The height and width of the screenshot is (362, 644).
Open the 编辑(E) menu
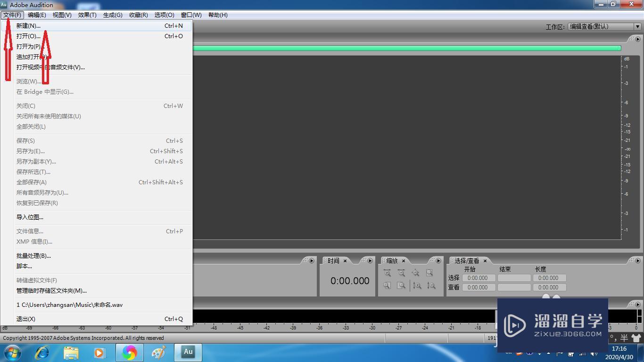37,15
